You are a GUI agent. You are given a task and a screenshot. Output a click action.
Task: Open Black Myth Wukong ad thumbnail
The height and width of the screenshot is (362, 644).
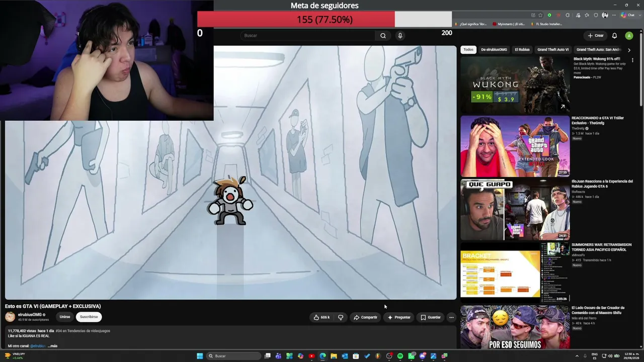coord(515,83)
